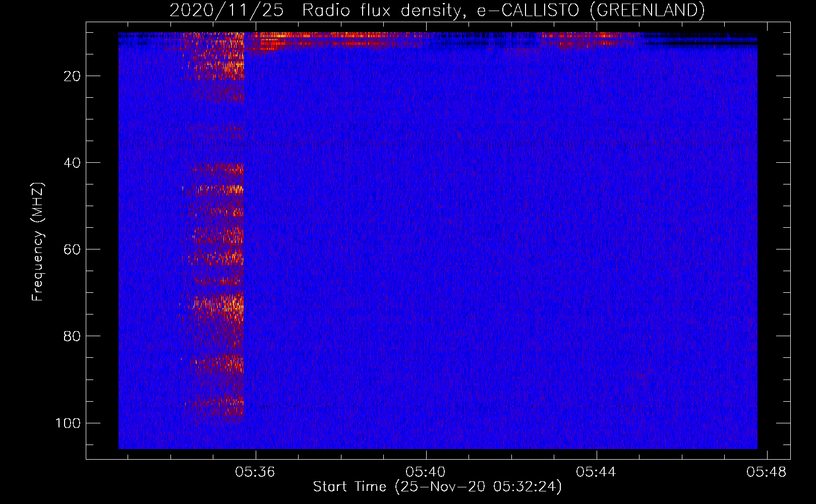
Task: Click the "05:36" time tick label
Action: (x=255, y=472)
